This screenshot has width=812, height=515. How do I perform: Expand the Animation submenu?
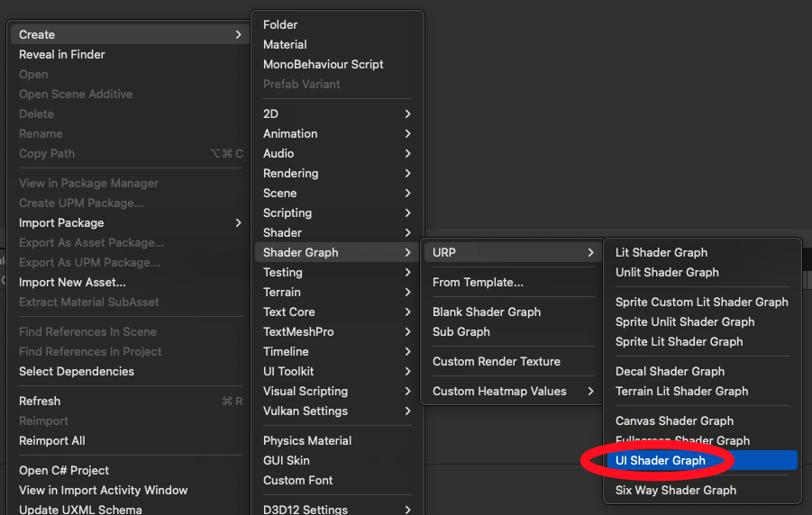[x=337, y=133]
